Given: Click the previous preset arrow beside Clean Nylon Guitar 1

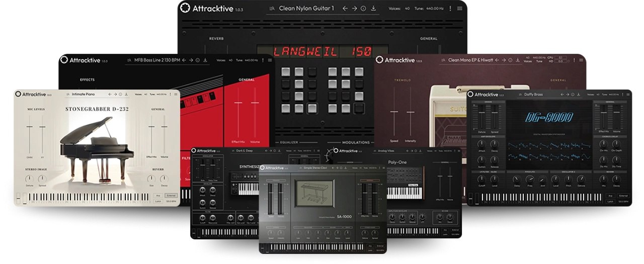Looking at the screenshot, I should click(x=345, y=9).
